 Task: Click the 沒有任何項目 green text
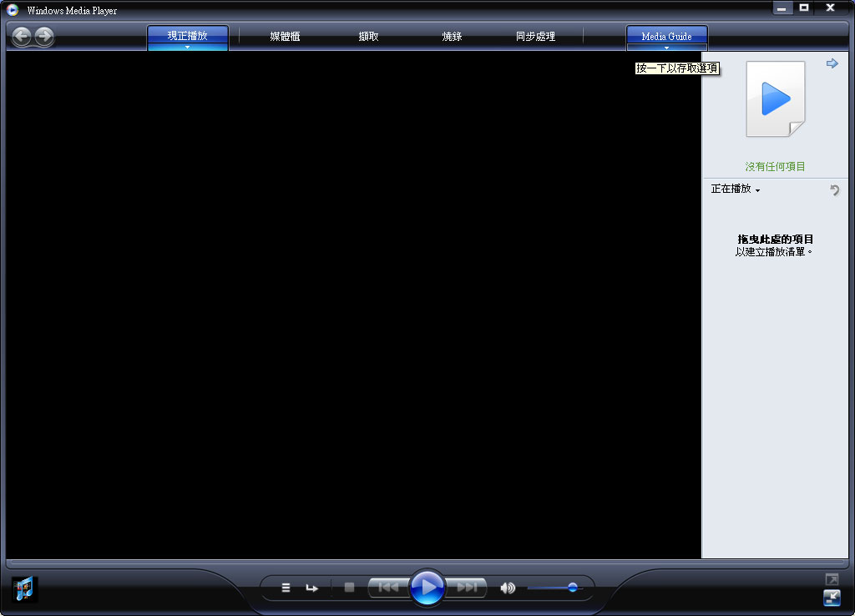[x=775, y=167]
